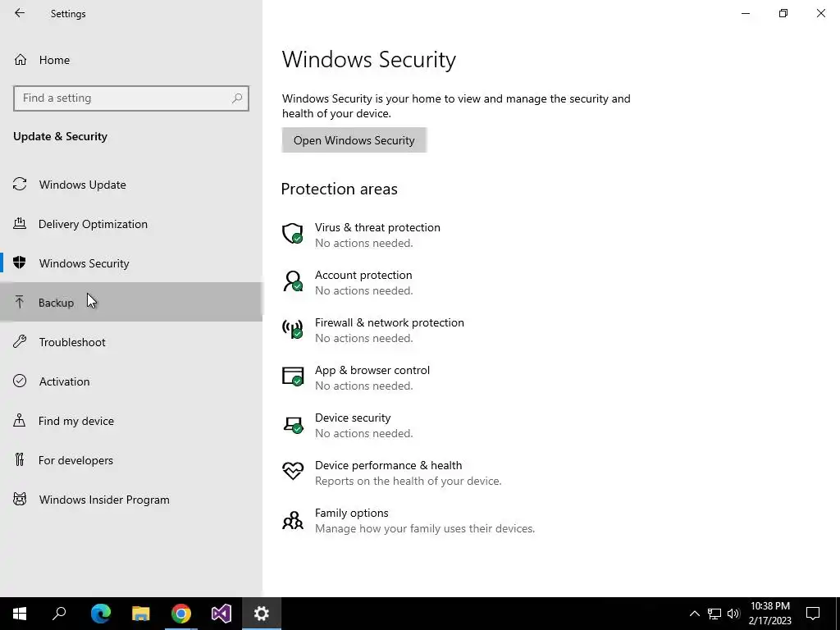Screen dimensions: 840x630
Task: Click the Settings gear on taskbar
Action: point(262,614)
